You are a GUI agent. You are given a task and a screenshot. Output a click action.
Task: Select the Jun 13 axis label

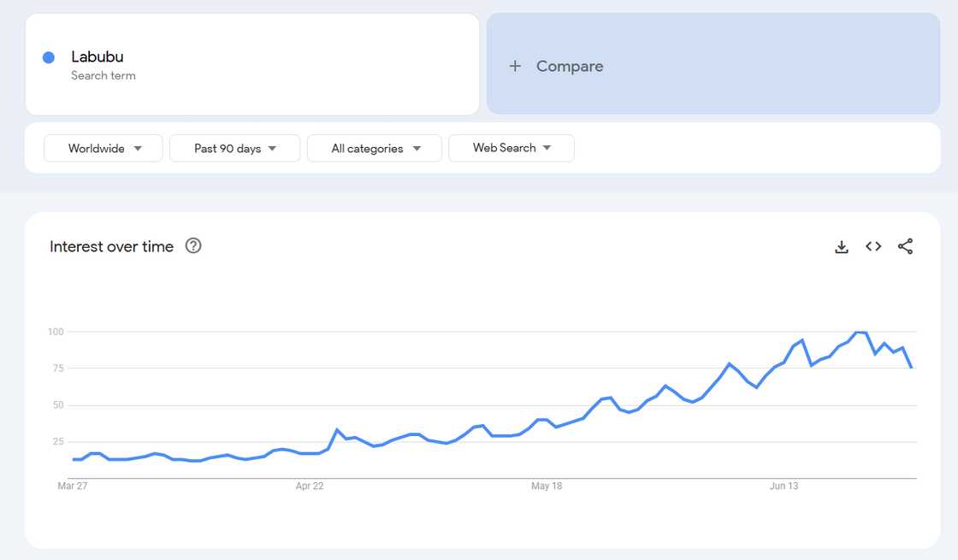click(x=784, y=486)
